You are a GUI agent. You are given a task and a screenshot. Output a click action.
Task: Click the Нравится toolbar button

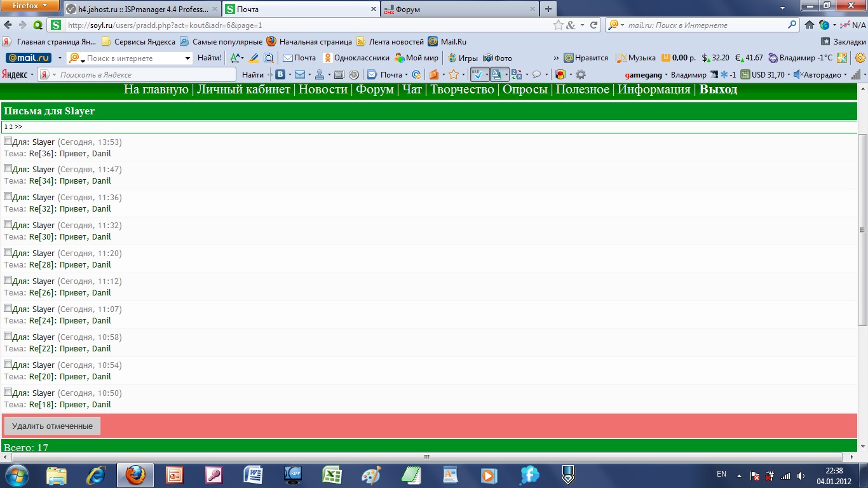pyautogui.click(x=586, y=58)
